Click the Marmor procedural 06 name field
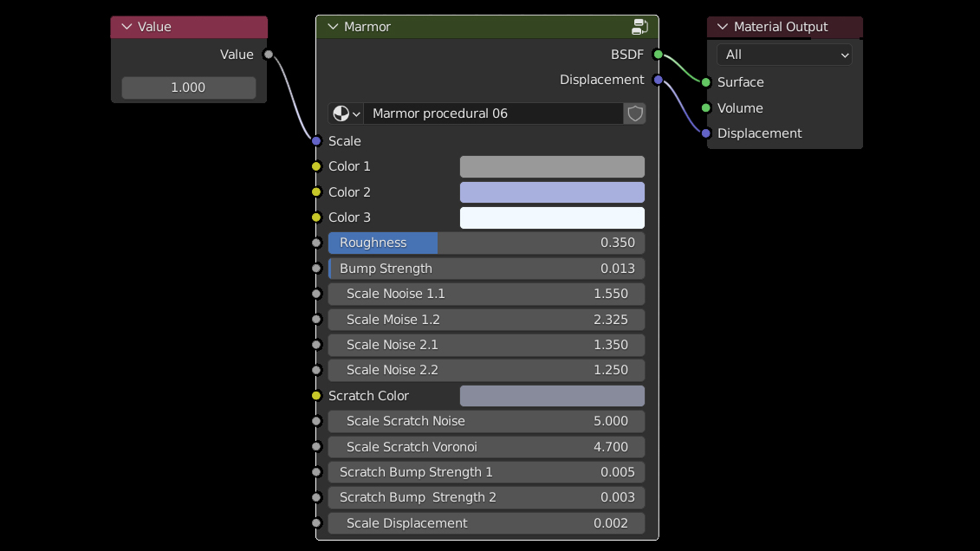 pyautogui.click(x=492, y=113)
